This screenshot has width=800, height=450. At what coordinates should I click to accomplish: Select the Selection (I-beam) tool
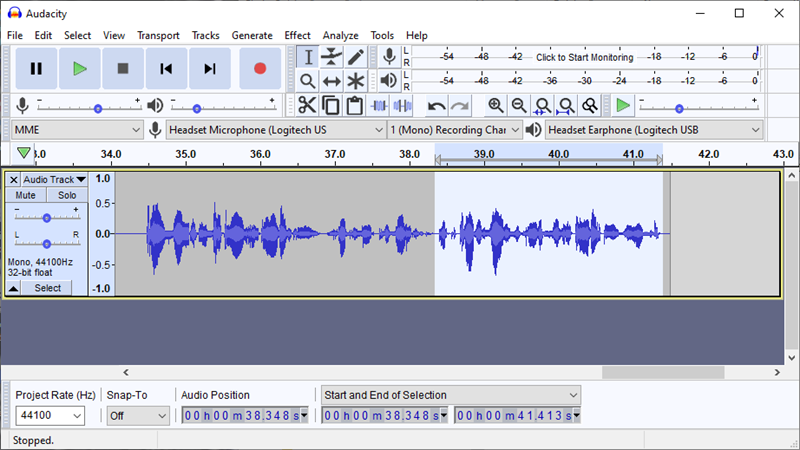point(308,57)
